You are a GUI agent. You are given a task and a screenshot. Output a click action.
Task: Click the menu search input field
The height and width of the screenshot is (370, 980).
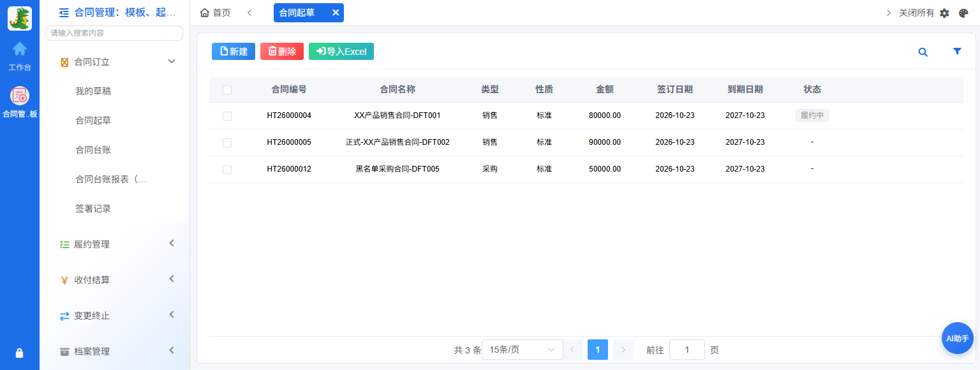click(115, 33)
